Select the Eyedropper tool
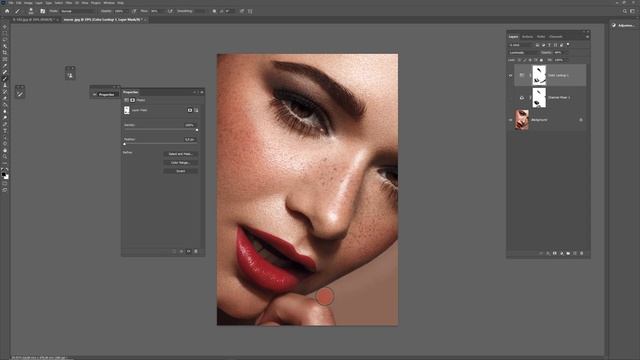Screen dimensions: 640x360 point(5,65)
